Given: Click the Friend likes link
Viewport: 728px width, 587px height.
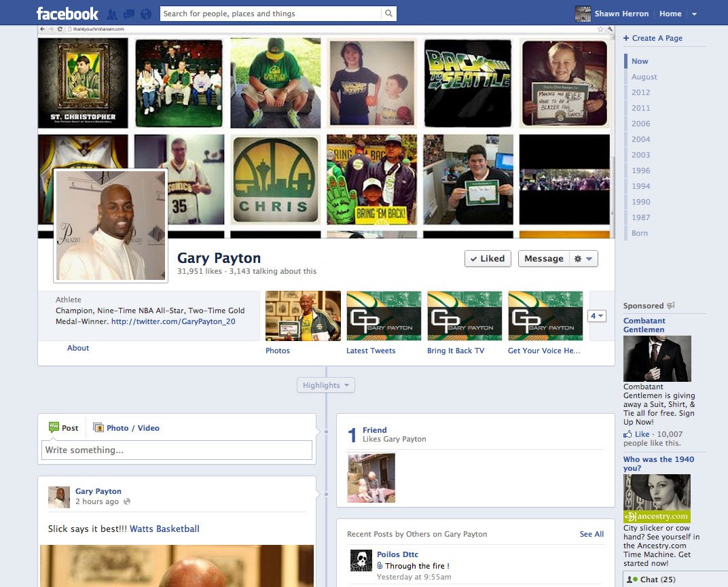Looking at the screenshot, I should [x=374, y=430].
